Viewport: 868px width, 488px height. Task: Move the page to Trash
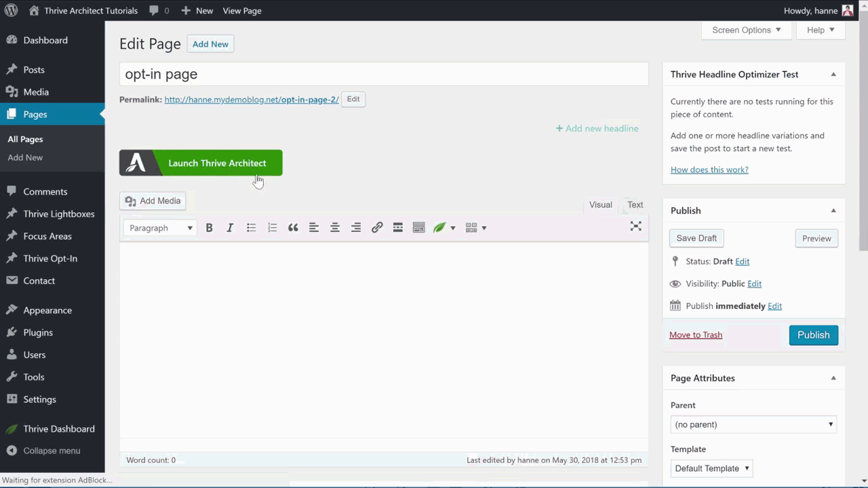coord(696,335)
